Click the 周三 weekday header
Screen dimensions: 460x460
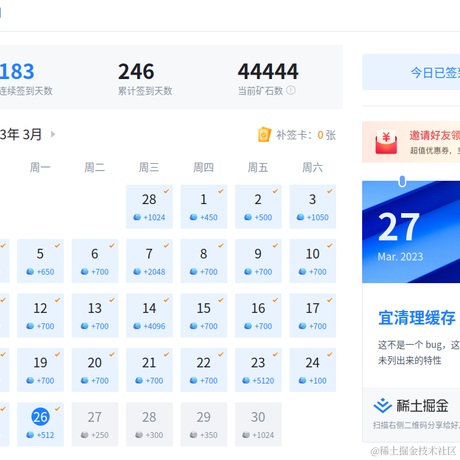click(149, 167)
